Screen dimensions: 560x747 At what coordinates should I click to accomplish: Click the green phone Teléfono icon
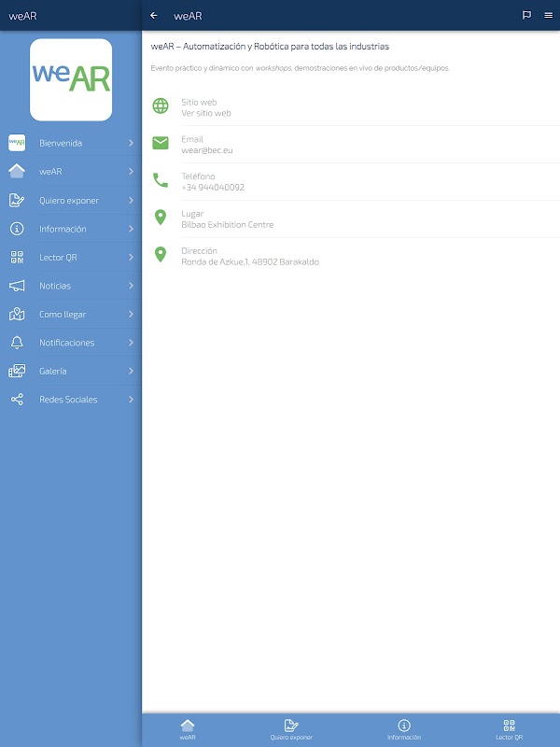[161, 180]
